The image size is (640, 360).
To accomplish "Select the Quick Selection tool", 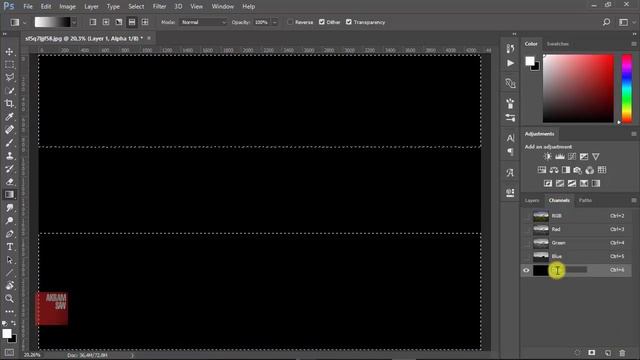I will [9, 91].
